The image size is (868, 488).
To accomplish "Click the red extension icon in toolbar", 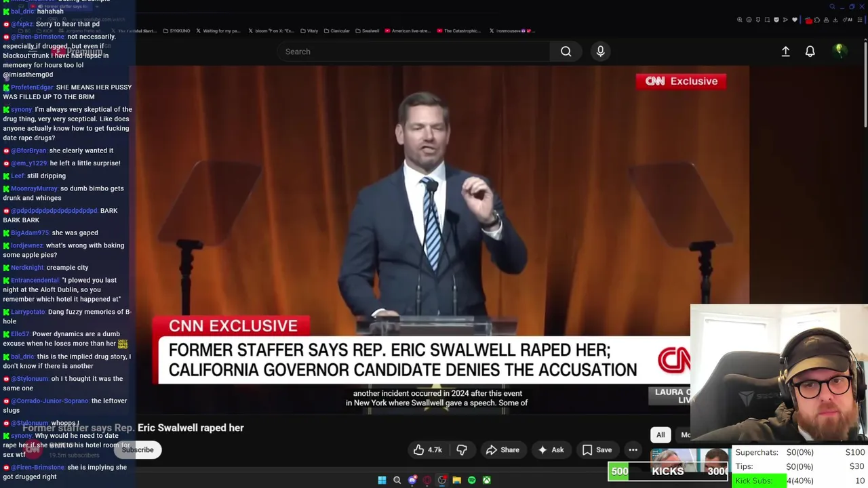I will pyautogui.click(x=808, y=20).
